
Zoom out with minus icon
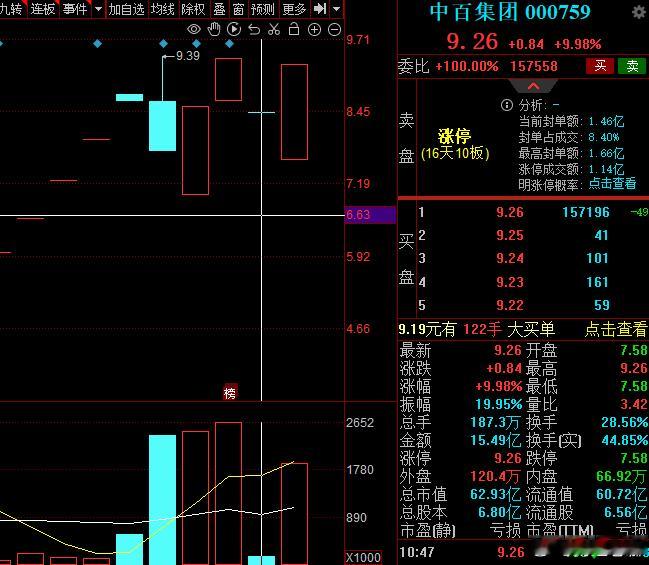tap(334, 29)
